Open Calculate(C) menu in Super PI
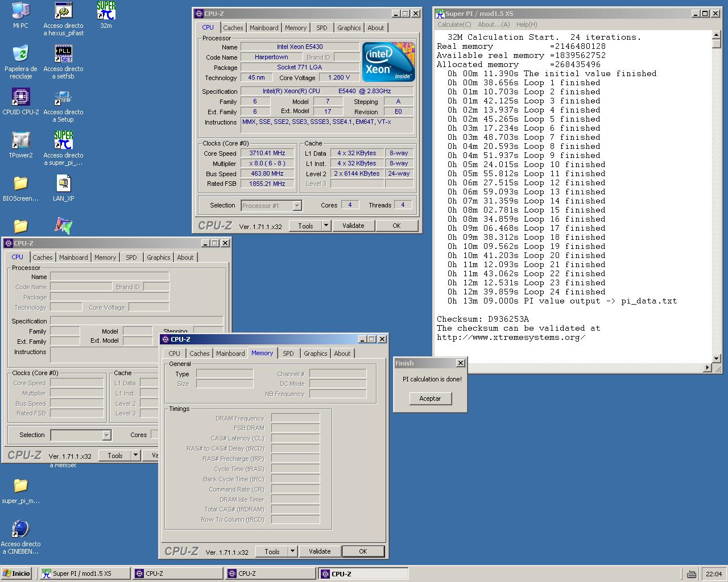Screen dimensions: 728x582 [x=454, y=24]
